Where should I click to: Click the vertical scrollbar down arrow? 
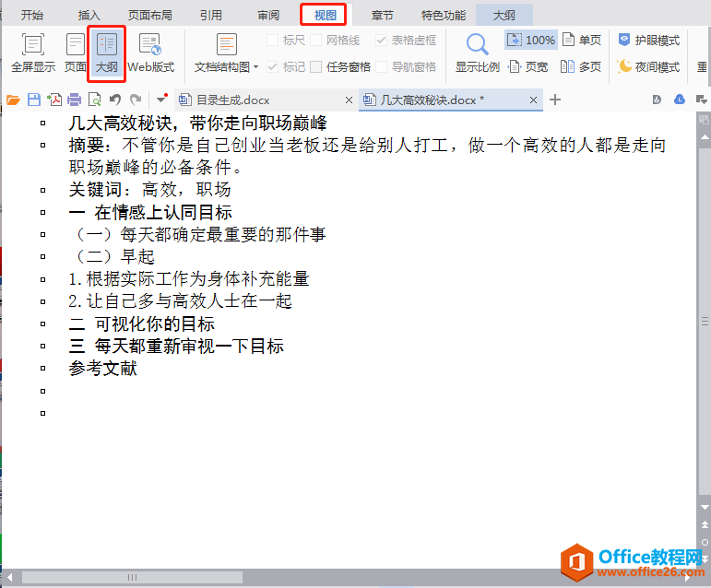click(x=705, y=508)
